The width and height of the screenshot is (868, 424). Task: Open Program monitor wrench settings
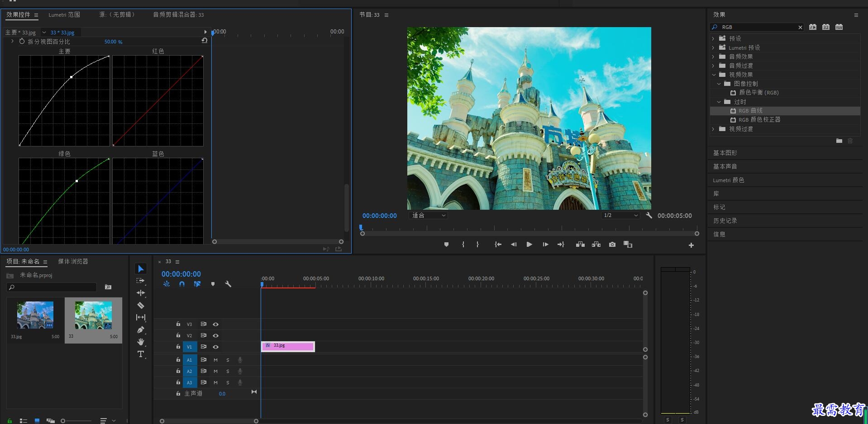pyautogui.click(x=649, y=216)
